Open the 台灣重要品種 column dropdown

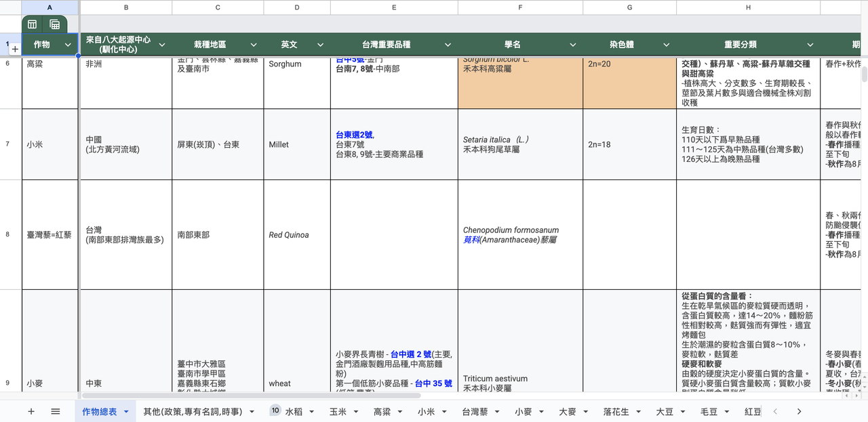click(448, 45)
